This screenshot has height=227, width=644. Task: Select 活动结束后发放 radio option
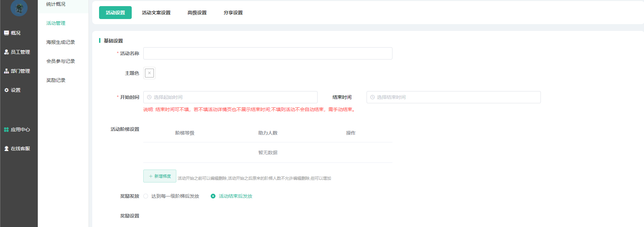coord(213,196)
